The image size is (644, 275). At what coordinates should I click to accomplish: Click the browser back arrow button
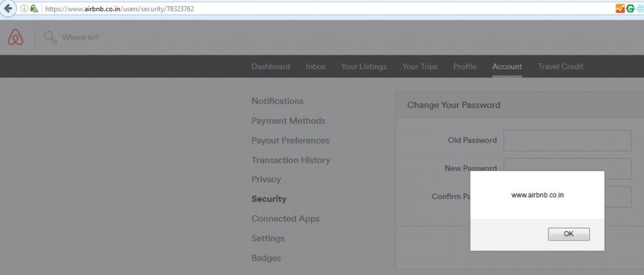pyautogui.click(x=8, y=9)
